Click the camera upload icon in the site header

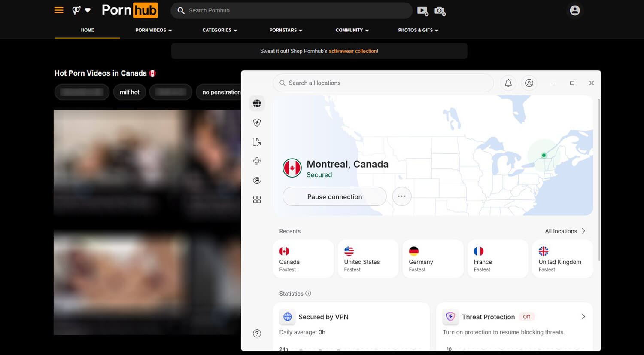440,11
